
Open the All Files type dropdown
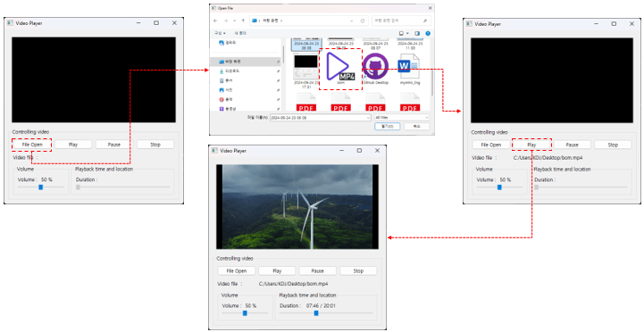[x=401, y=118]
